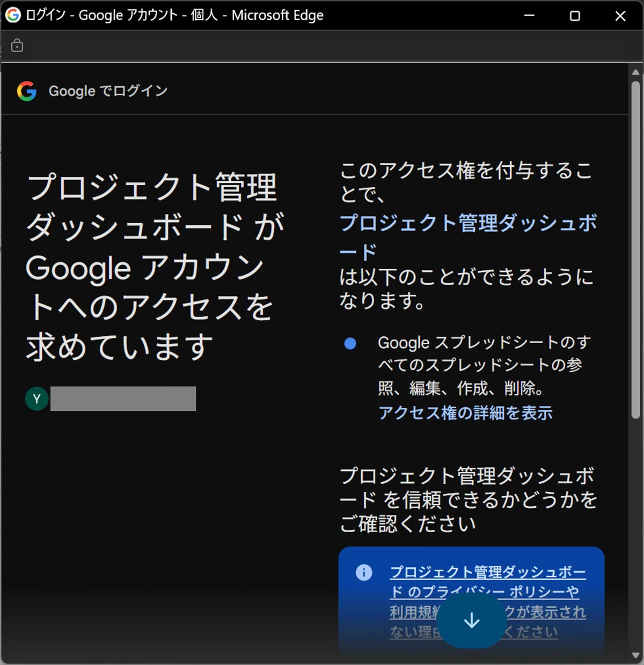Click the vertical scrollbar thumb
This screenshot has height=665, width=644.
click(x=635, y=250)
